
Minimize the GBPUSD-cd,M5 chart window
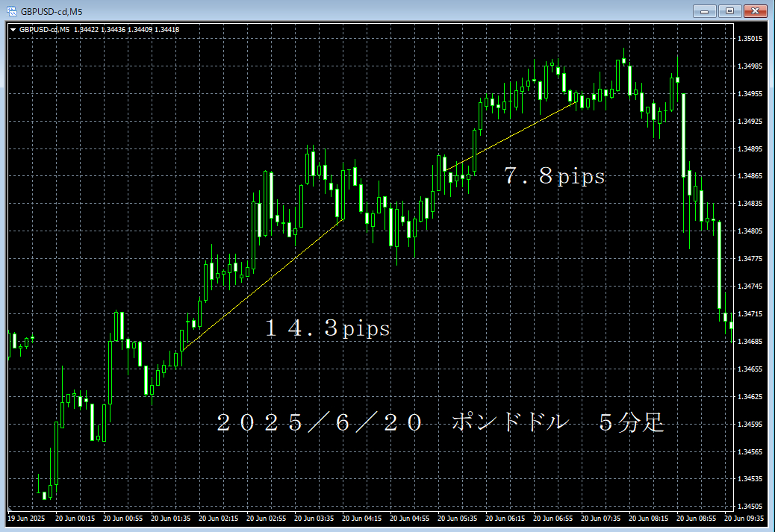[704, 10]
